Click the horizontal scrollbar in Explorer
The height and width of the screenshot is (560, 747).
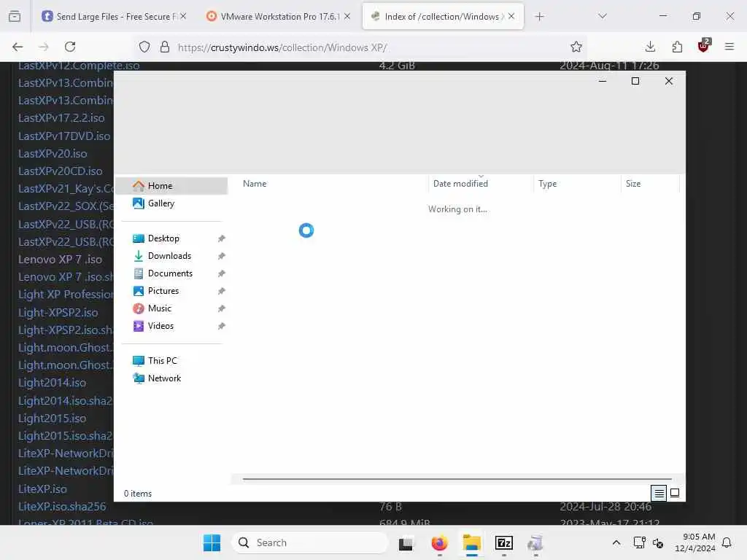point(457,479)
